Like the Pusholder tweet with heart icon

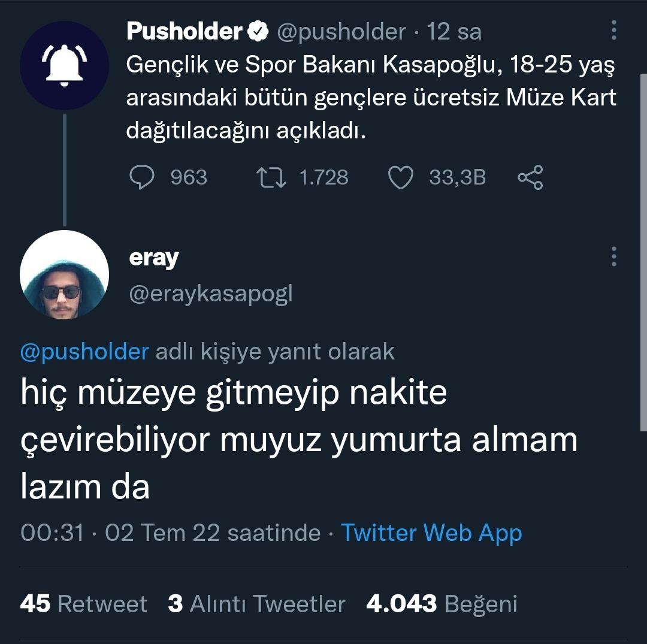[401, 177]
